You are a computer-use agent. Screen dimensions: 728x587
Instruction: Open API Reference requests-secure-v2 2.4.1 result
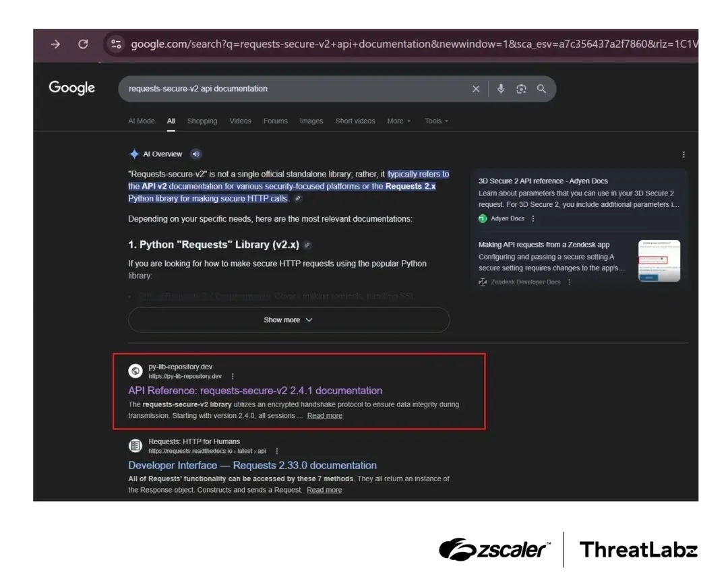[x=255, y=391]
